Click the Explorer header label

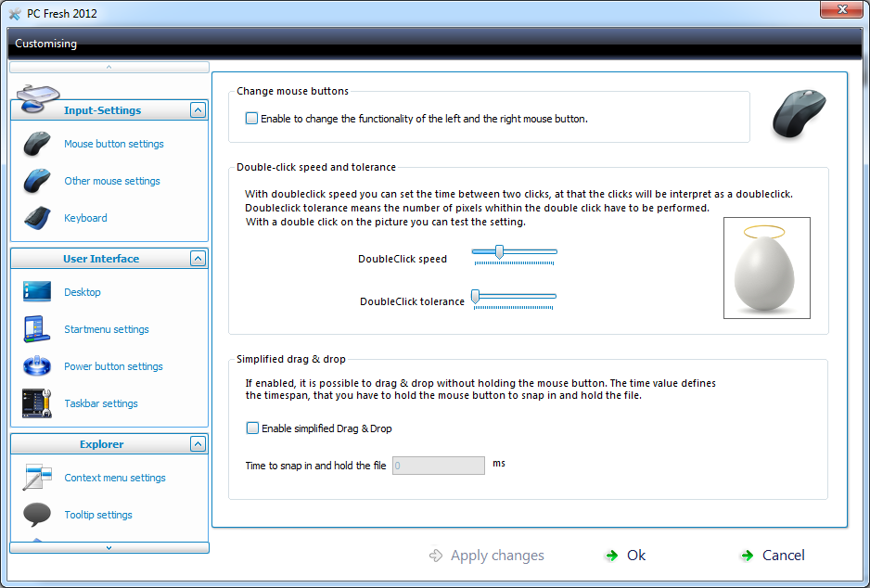pyautogui.click(x=101, y=444)
